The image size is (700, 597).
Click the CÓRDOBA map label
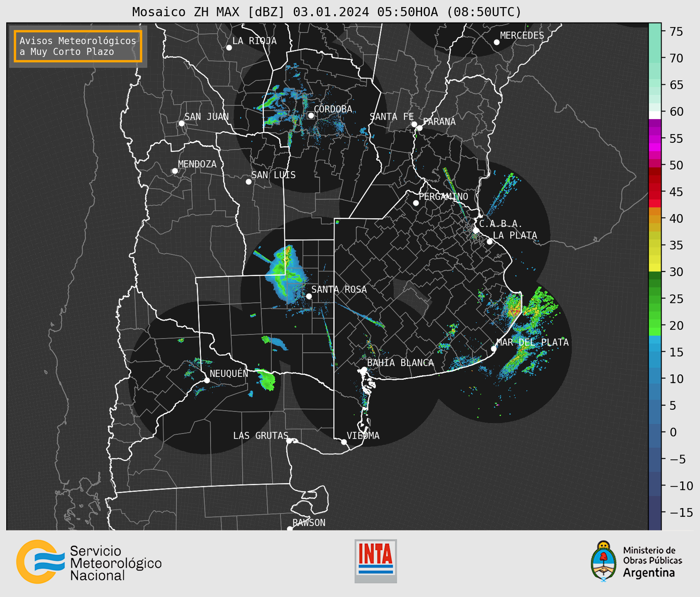click(x=333, y=109)
